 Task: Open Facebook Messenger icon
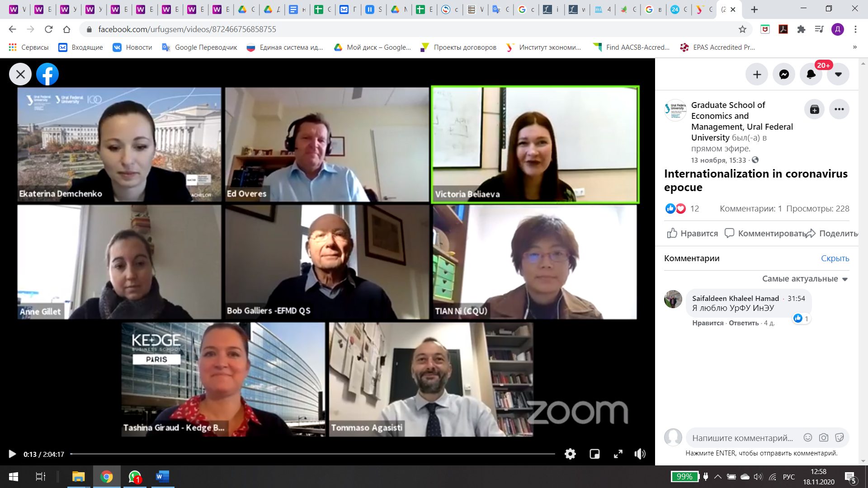(x=784, y=75)
